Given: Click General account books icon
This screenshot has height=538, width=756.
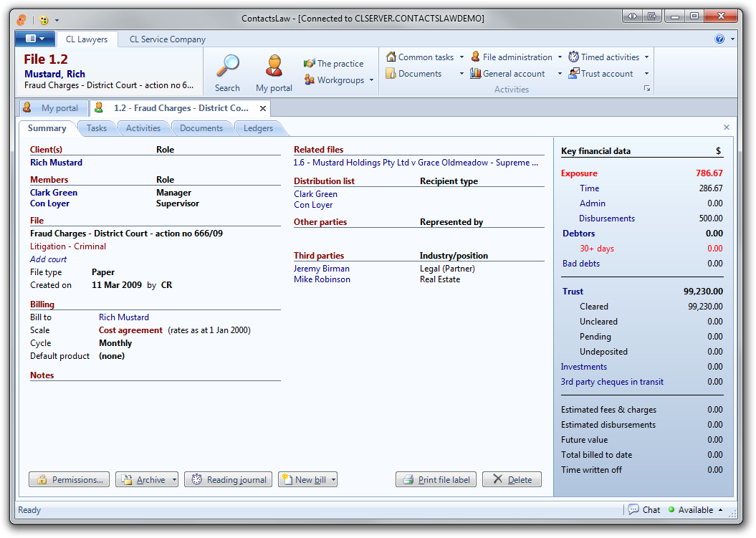Looking at the screenshot, I should click(475, 73).
